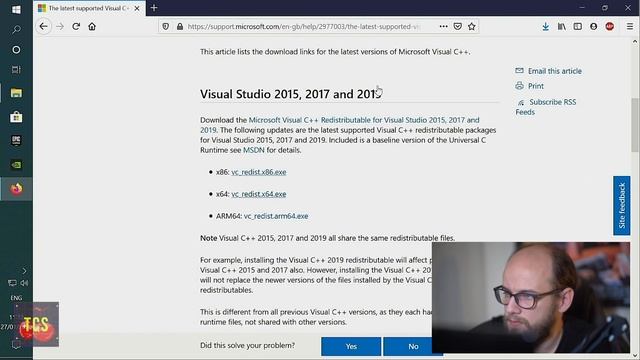Open the Library bookmarks menu

point(562,27)
